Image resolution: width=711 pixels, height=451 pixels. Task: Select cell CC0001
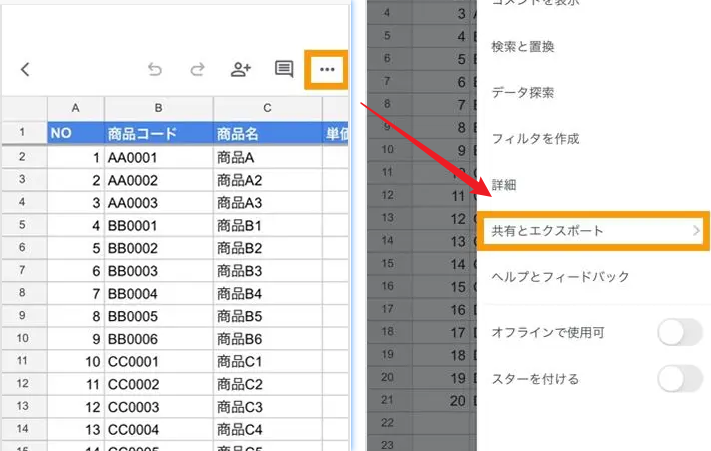pyautogui.click(x=159, y=361)
